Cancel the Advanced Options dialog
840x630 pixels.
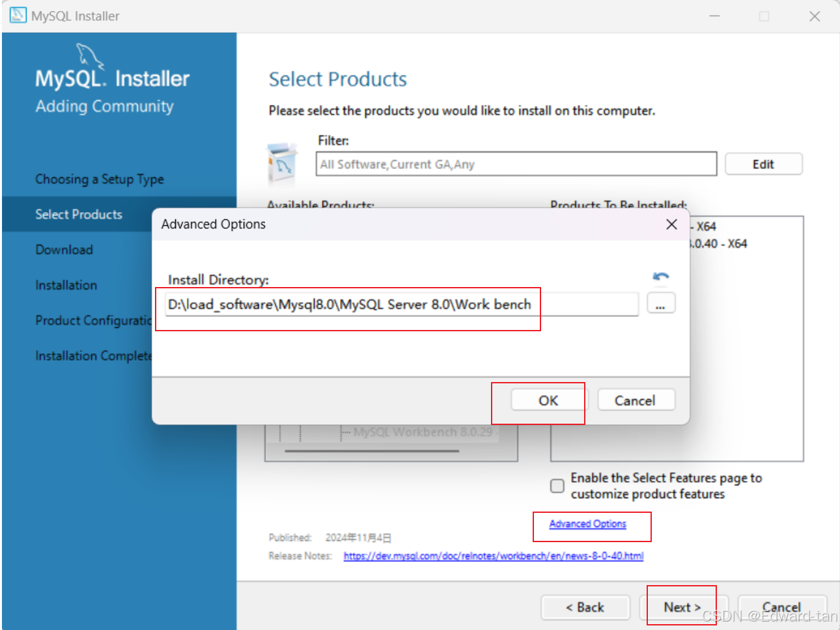pyautogui.click(x=636, y=400)
